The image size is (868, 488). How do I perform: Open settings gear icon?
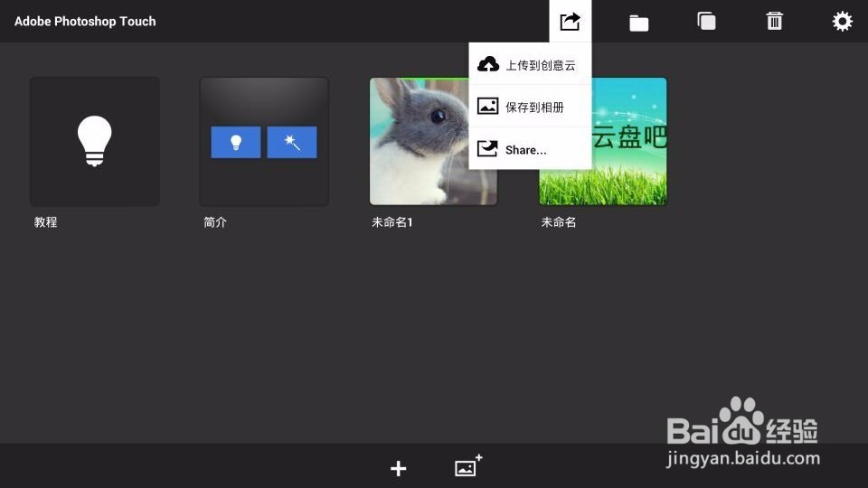click(842, 21)
